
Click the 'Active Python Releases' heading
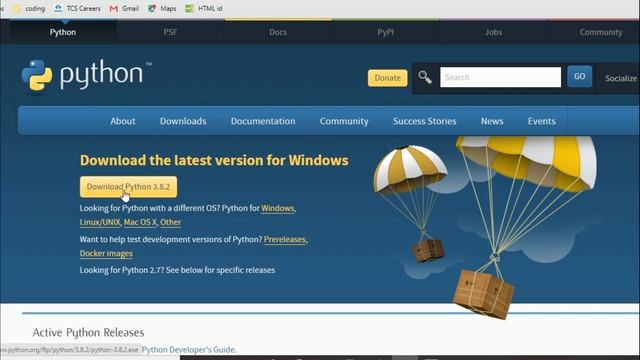(89, 333)
